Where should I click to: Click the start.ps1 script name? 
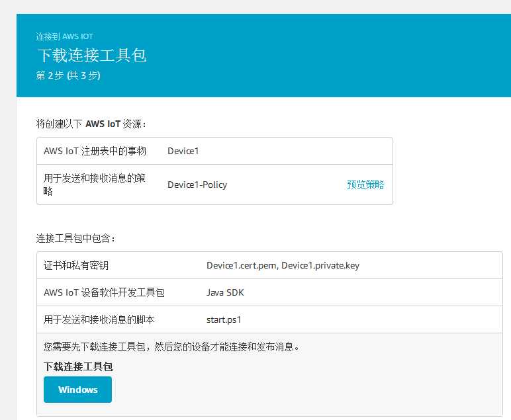[x=224, y=319]
